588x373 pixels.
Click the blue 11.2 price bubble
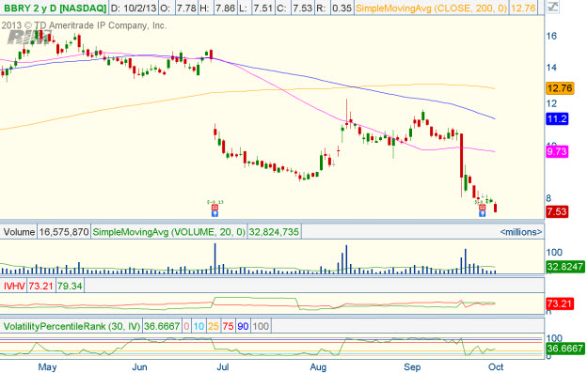pyautogui.click(x=557, y=119)
